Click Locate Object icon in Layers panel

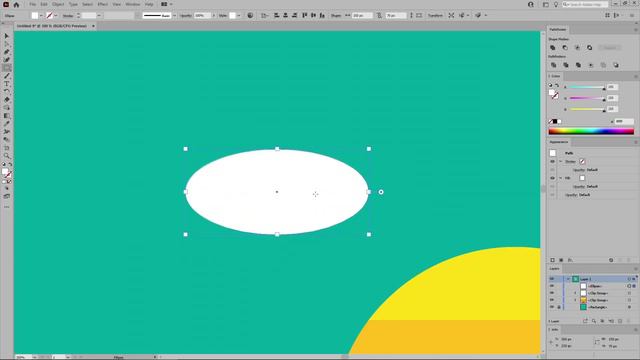tap(594, 321)
